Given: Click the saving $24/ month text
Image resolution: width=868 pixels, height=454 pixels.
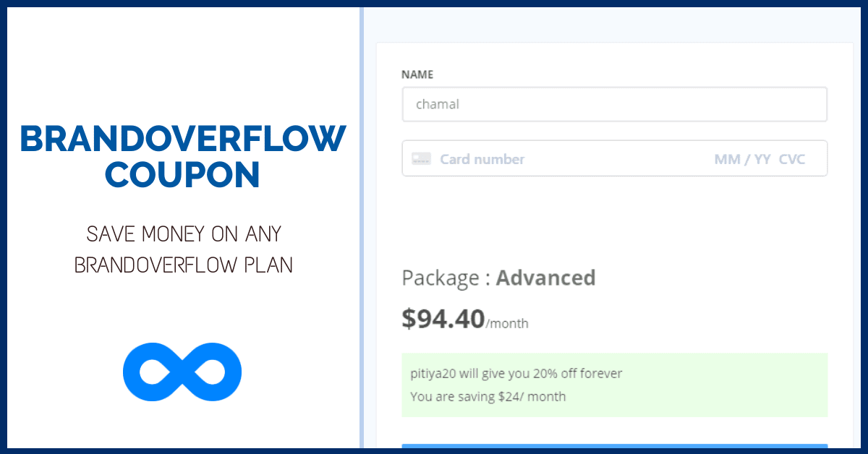Looking at the screenshot, I should point(487,396).
